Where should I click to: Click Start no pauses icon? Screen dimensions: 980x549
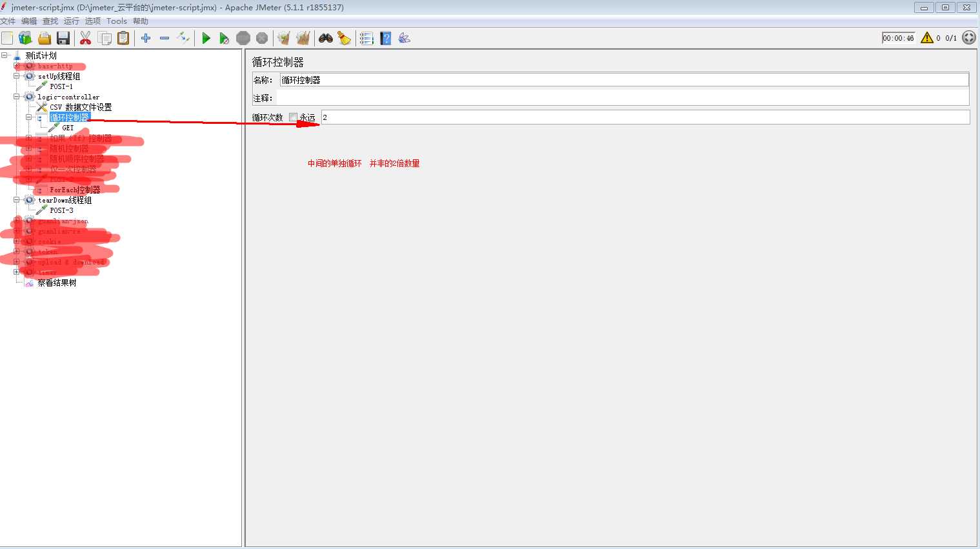point(224,38)
